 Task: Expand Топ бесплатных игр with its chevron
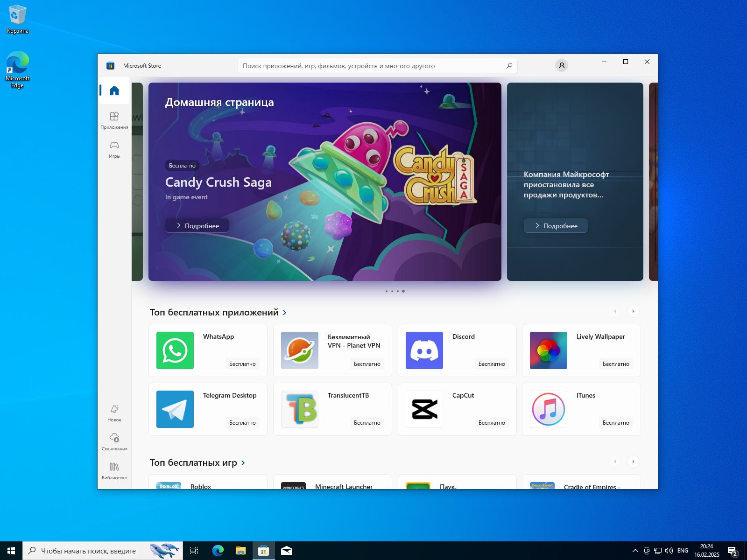coord(243,462)
